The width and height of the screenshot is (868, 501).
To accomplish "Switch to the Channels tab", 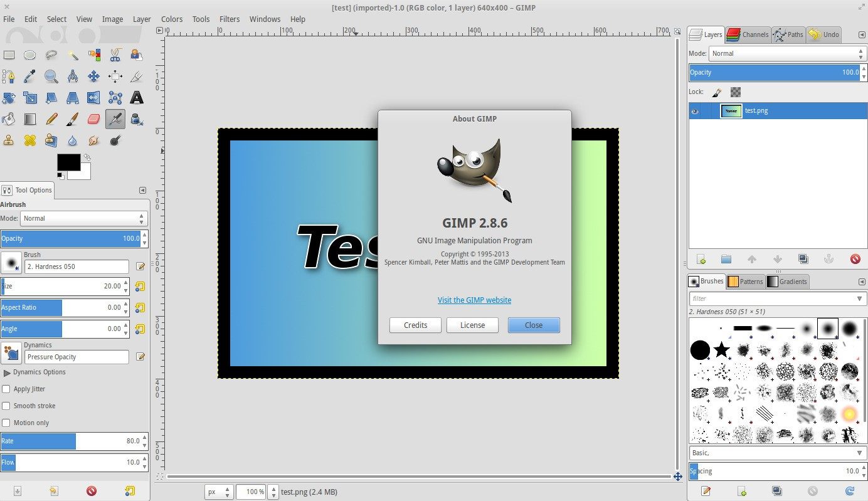I will 748,34.
